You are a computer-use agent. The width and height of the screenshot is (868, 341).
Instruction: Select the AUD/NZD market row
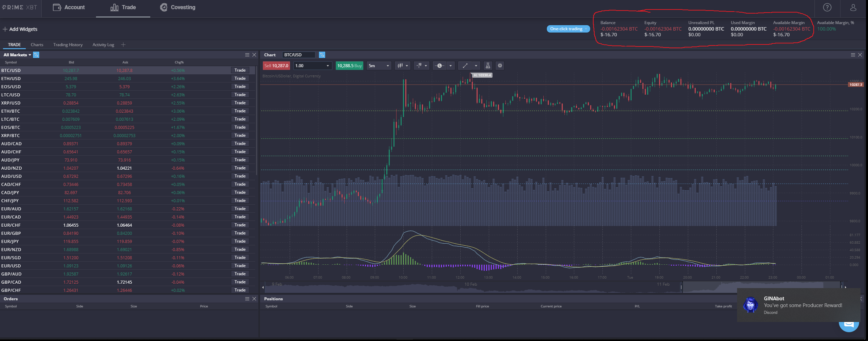(127, 168)
